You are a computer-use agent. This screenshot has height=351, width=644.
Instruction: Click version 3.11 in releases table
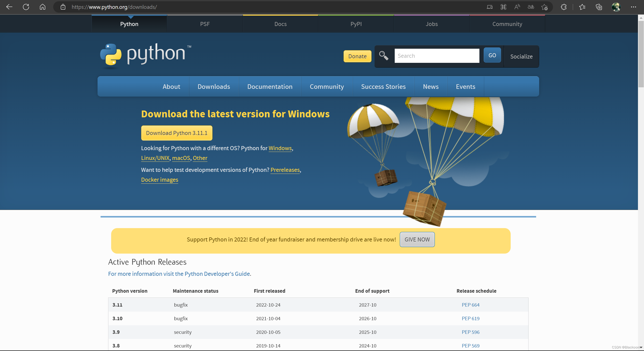tap(117, 305)
